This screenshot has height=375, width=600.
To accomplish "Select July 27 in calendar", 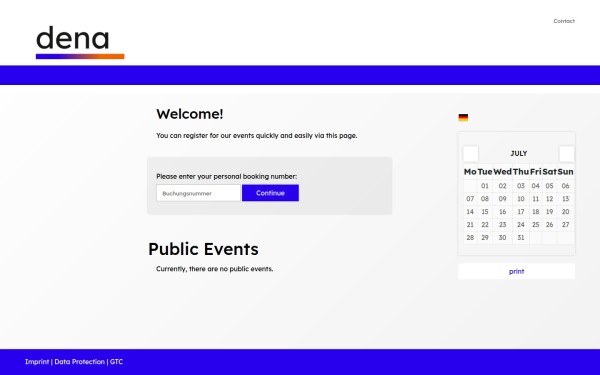I will (566, 225).
